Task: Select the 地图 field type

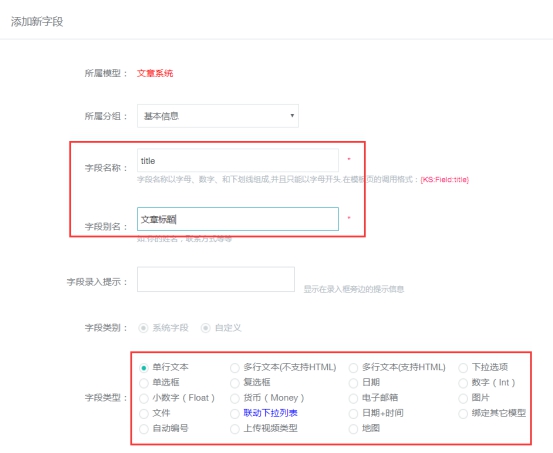Action: 353,429
